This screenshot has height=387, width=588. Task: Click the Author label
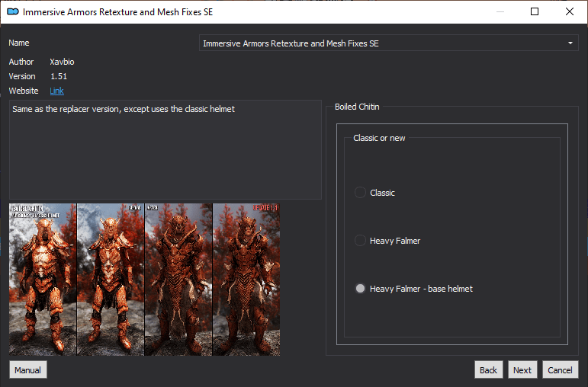click(x=21, y=62)
